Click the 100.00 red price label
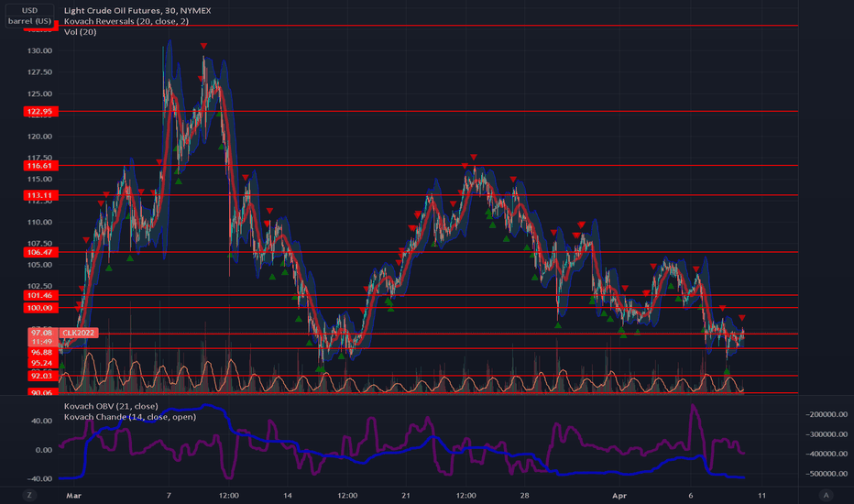854x504 pixels. coord(41,308)
